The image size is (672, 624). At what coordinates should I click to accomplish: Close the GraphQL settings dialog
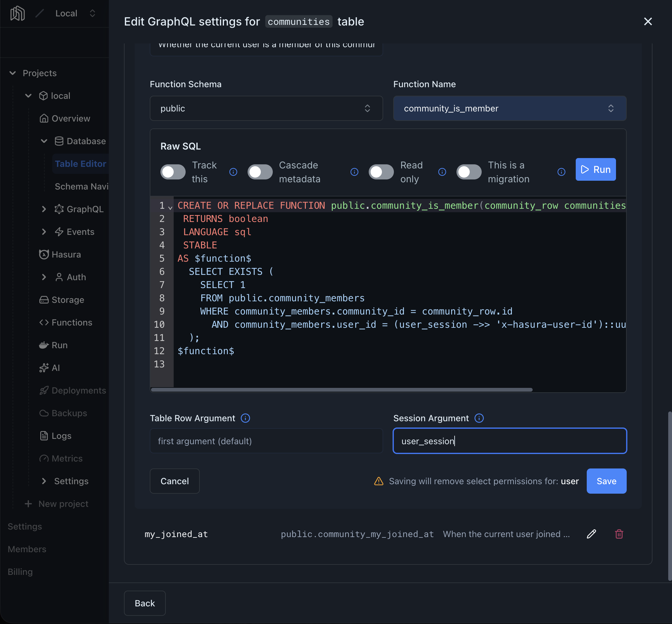pos(648,22)
